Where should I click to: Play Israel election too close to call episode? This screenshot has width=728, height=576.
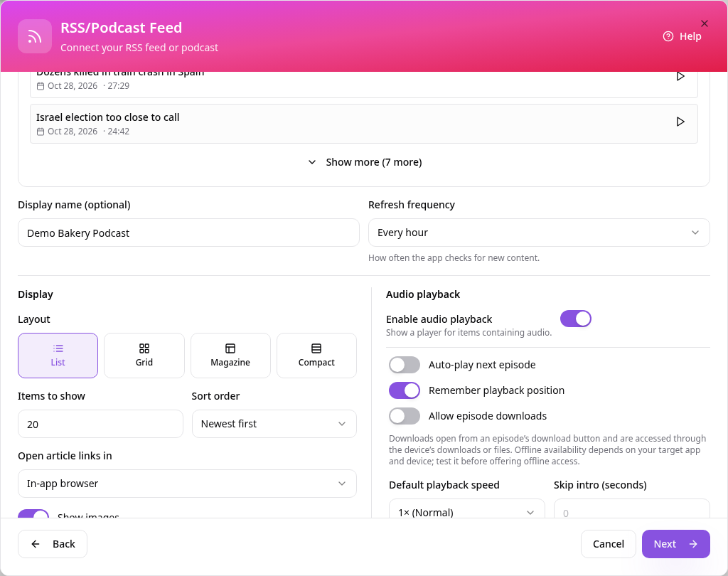tap(680, 122)
